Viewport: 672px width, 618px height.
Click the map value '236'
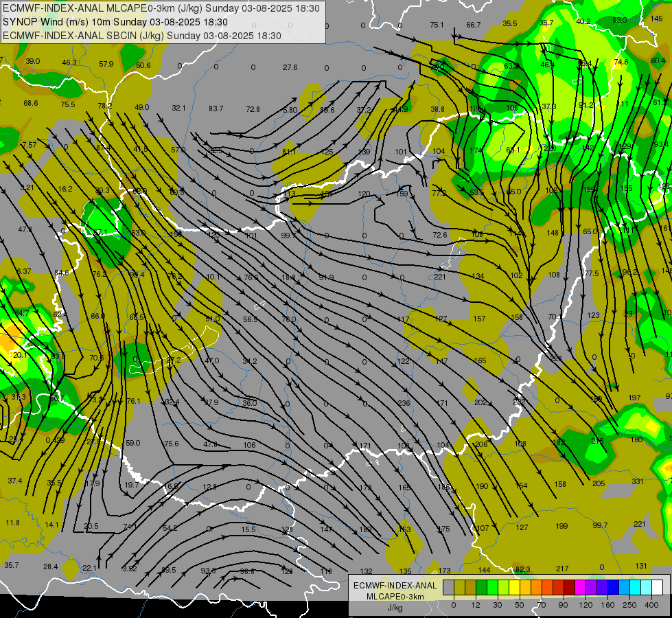click(x=404, y=403)
